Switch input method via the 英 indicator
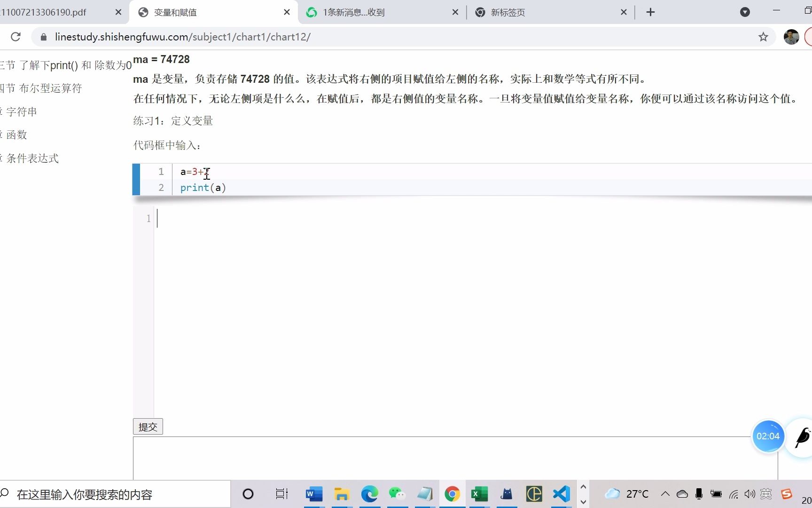 point(766,494)
